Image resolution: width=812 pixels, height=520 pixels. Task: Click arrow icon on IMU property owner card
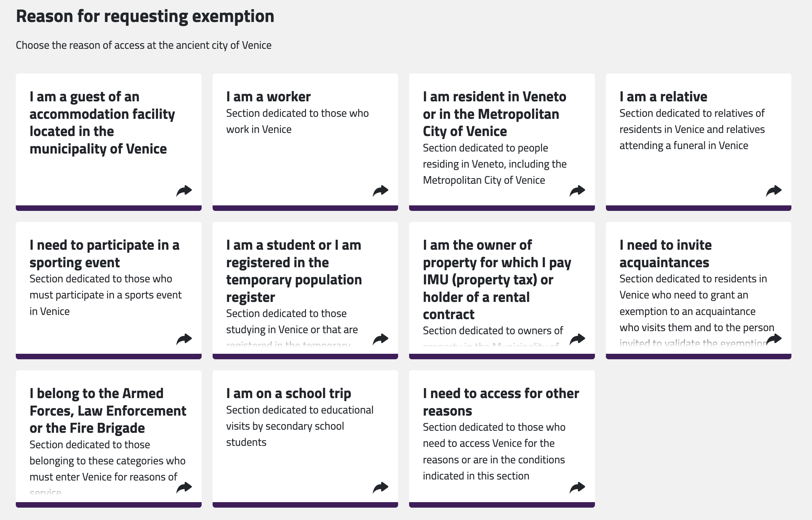tap(577, 339)
